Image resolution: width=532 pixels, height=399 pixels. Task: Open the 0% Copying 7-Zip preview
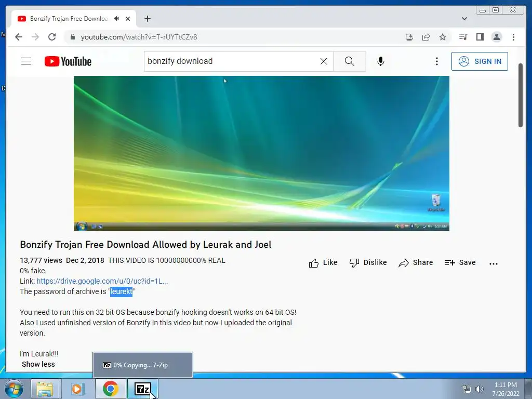tap(143, 365)
